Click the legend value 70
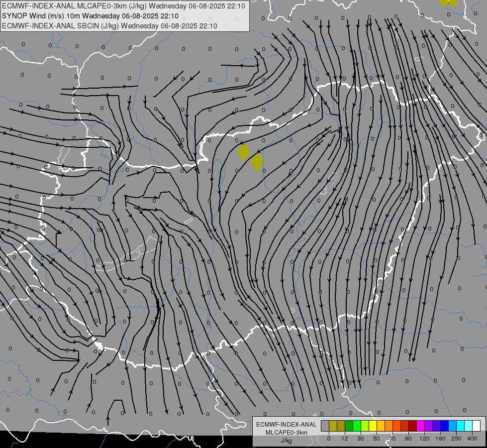 [392, 439]
